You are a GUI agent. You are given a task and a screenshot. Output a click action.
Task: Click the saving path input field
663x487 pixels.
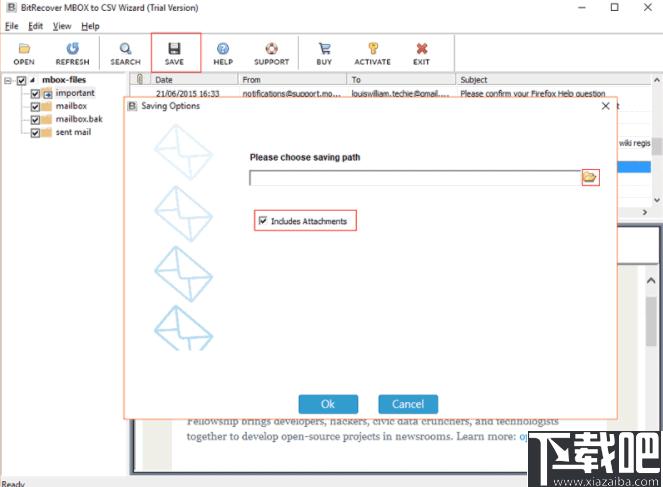pos(415,178)
